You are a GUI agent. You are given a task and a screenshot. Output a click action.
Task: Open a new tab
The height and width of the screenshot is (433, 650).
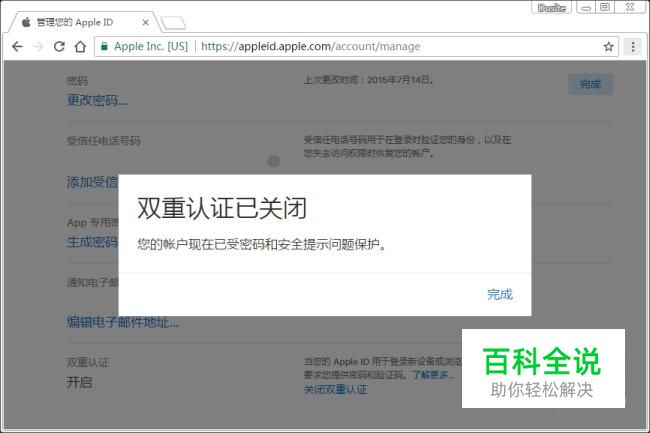tap(173, 23)
